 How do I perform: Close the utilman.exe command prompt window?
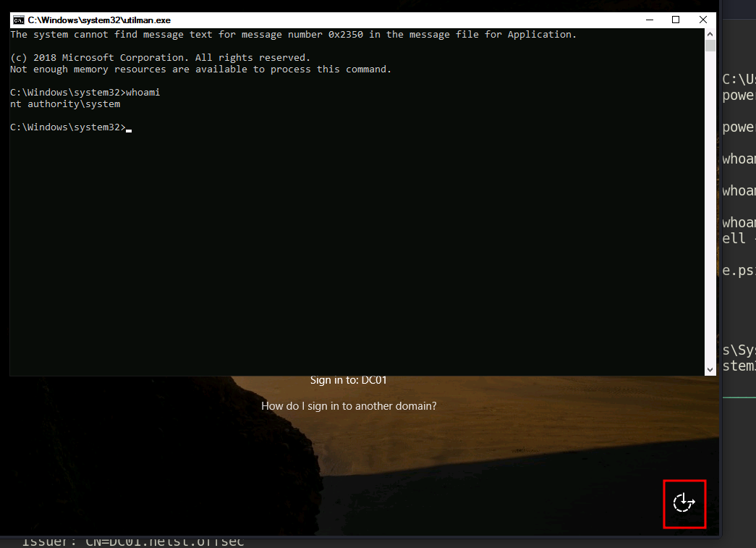[x=703, y=20]
